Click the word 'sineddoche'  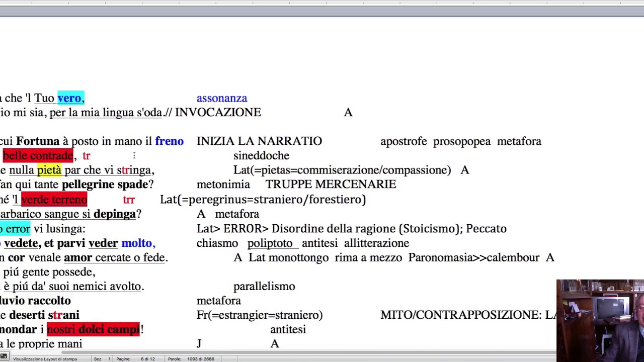(261, 156)
